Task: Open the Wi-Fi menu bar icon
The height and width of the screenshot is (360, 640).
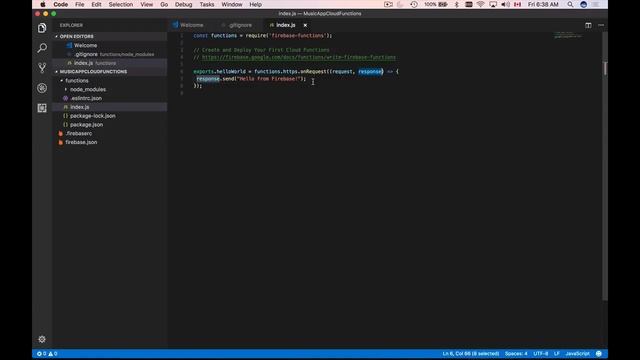Action: point(480,4)
